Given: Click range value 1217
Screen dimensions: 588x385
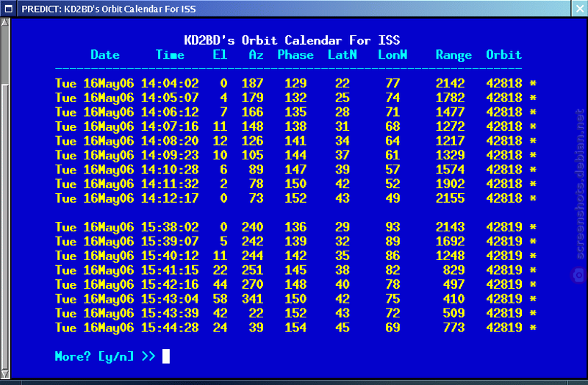Looking at the screenshot, I should (x=450, y=141).
